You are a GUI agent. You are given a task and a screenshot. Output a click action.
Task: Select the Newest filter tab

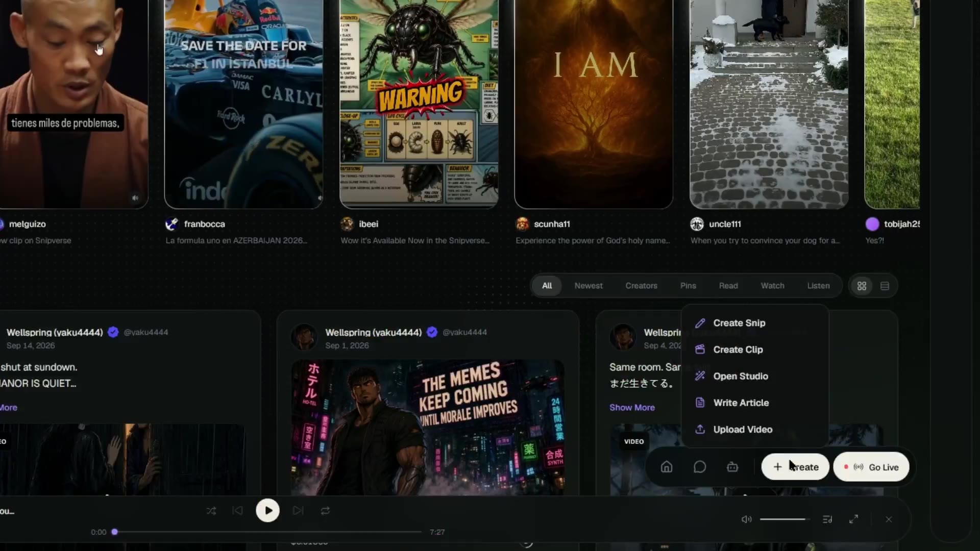point(589,286)
